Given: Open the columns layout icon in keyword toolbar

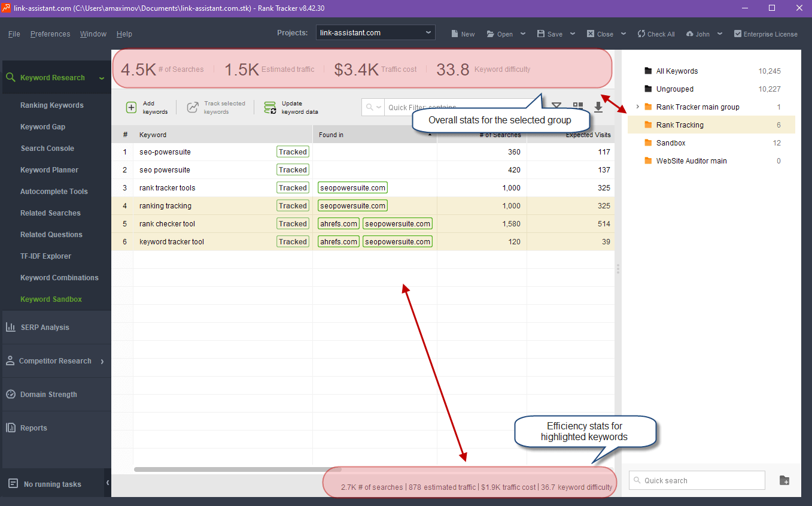Looking at the screenshot, I should [x=577, y=107].
